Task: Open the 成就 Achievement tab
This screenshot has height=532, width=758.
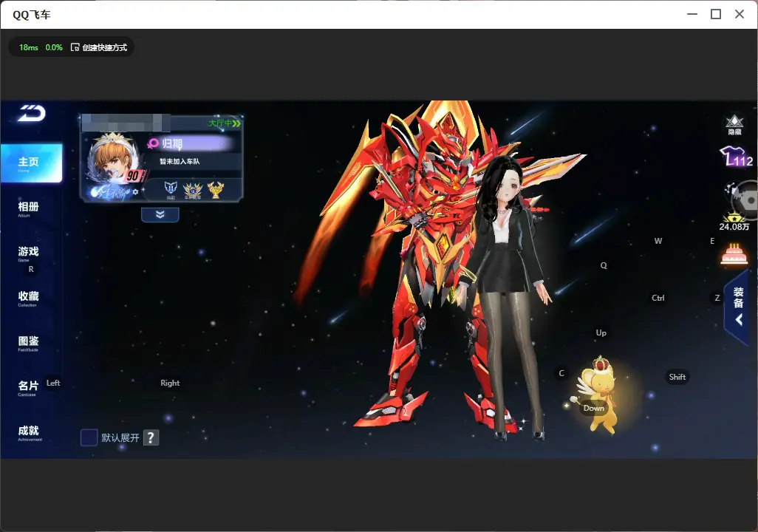Action: click(30, 432)
